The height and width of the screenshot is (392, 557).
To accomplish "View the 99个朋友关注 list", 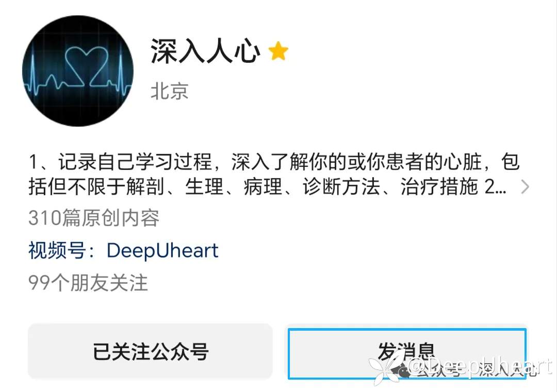I will (x=88, y=283).
